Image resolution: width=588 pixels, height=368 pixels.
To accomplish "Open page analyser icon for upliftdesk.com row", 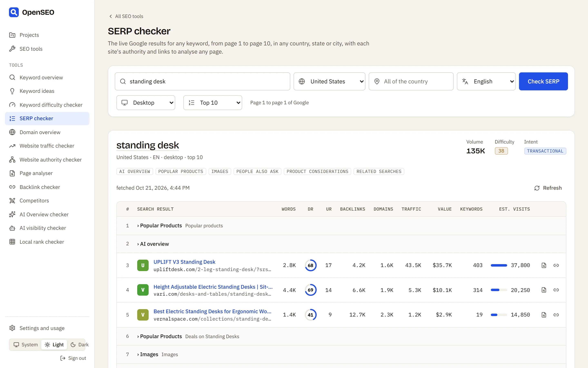I will pos(544,265).
